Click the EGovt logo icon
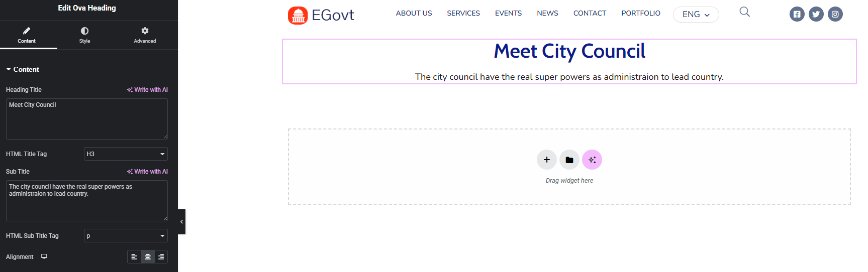 pyautogui.click(x=298, y=16)
